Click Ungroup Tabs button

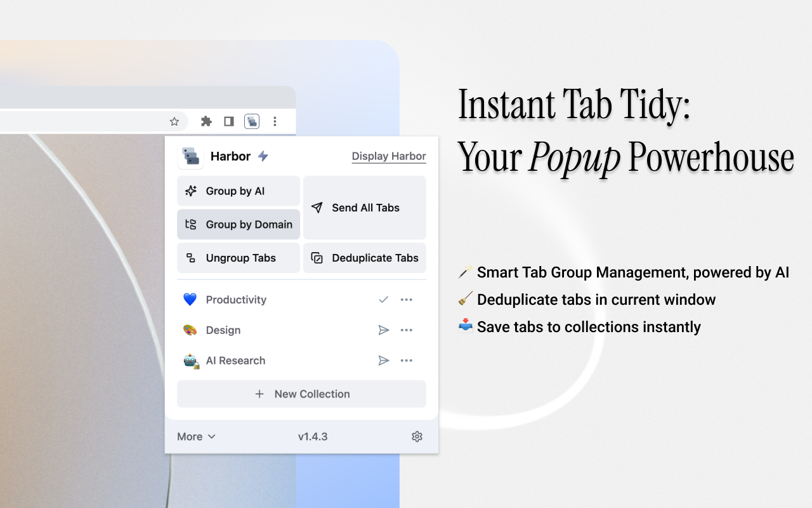click(x=239, y=258)
